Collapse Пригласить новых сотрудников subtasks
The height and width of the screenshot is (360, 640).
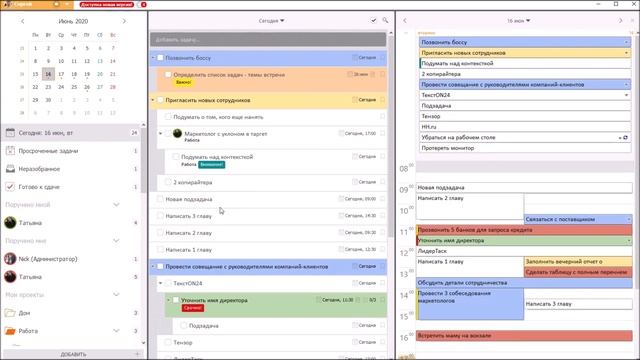point(153,100)
